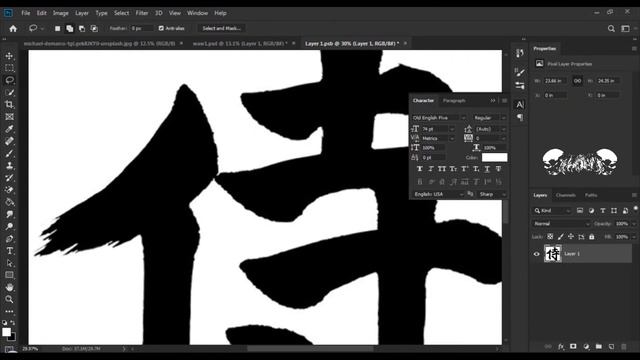Toggle lock transparent pixels
640x360 pixels.
550,237
